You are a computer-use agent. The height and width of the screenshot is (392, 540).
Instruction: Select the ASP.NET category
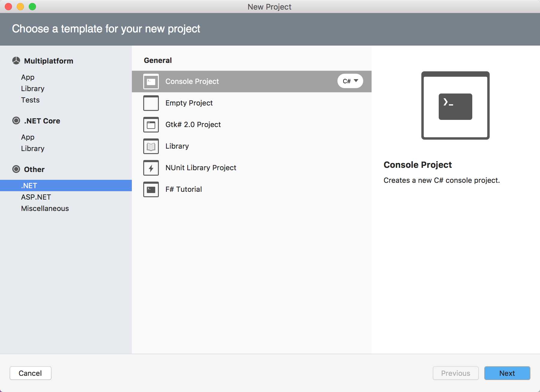pos(36,197)
